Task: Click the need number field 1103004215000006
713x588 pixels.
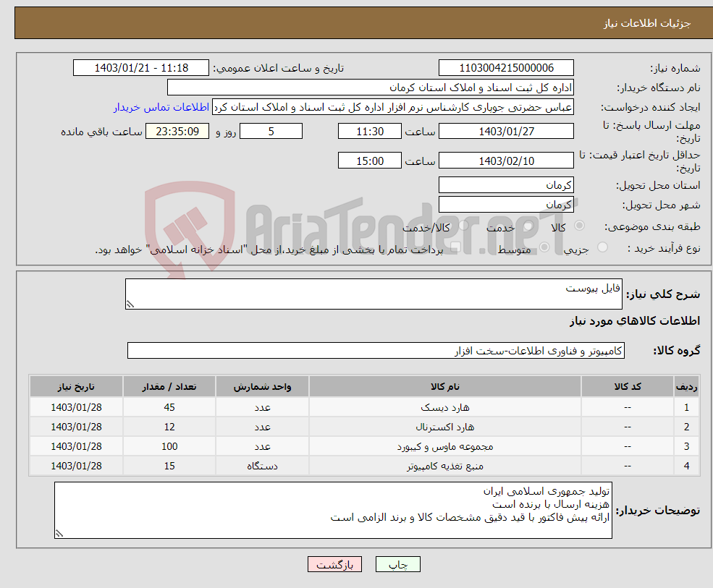Action: pos(506,68)
